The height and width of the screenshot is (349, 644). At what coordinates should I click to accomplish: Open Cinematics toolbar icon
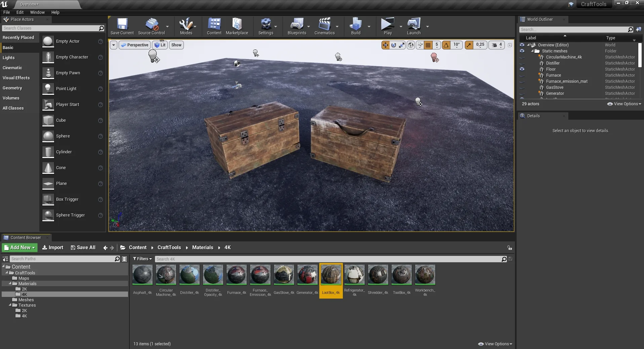(324, 26)
